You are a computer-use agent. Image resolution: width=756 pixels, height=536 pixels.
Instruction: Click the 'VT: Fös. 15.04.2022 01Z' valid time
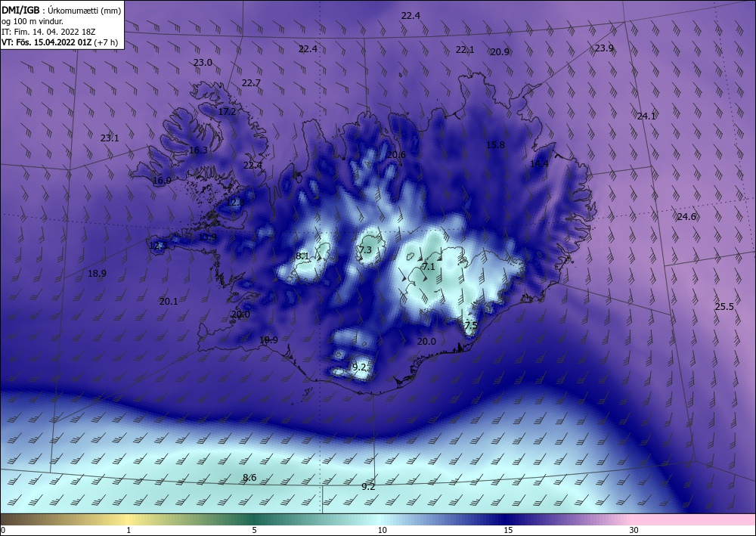tap(47, 42)
